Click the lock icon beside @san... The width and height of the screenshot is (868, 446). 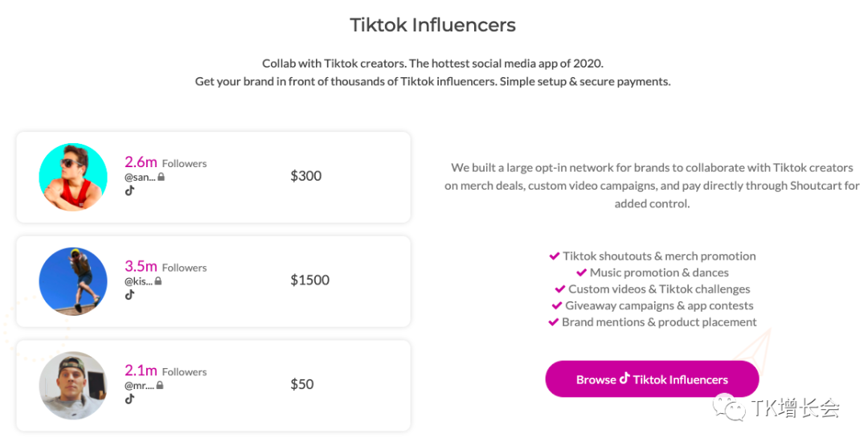161,177
